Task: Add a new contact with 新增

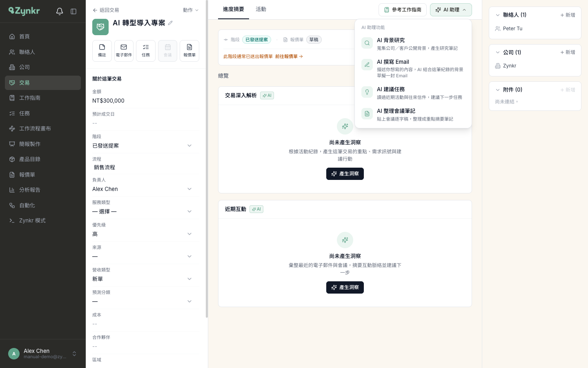Action: click(568, 15)
